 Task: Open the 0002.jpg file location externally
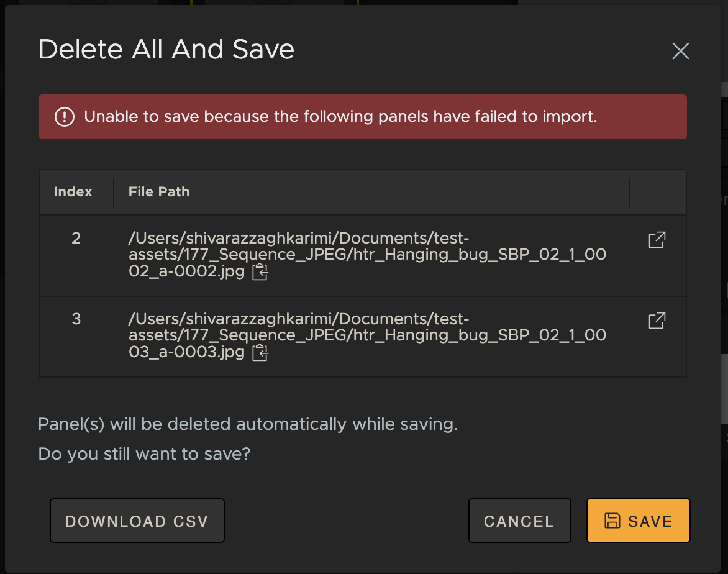click(657, 240)
